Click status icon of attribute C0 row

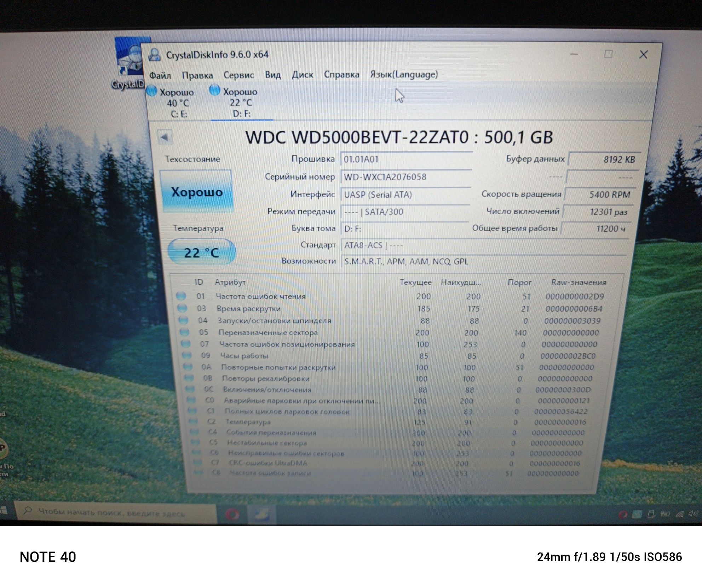click(191, 400)
